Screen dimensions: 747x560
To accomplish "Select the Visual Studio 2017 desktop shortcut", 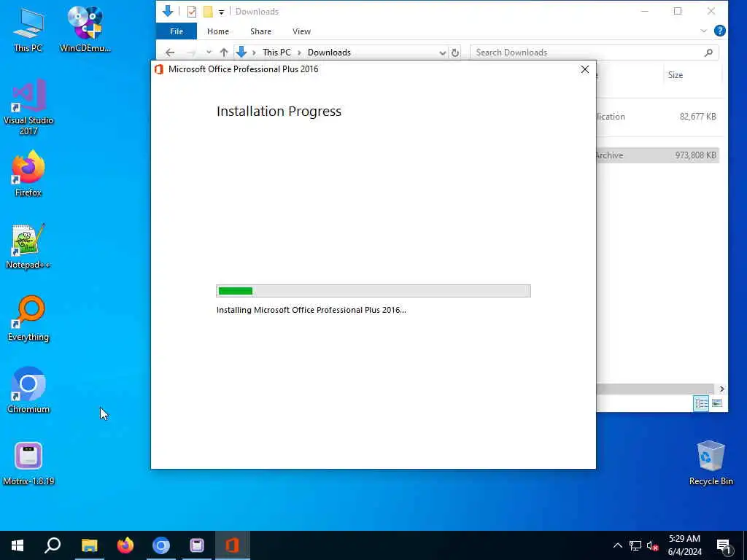I will point(28,108).
